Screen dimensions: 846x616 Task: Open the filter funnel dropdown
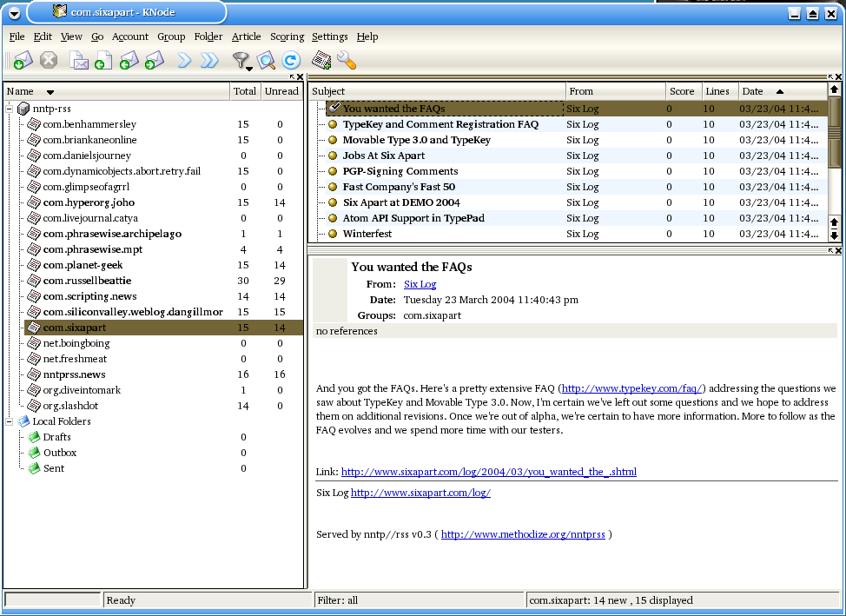point(241,61)
